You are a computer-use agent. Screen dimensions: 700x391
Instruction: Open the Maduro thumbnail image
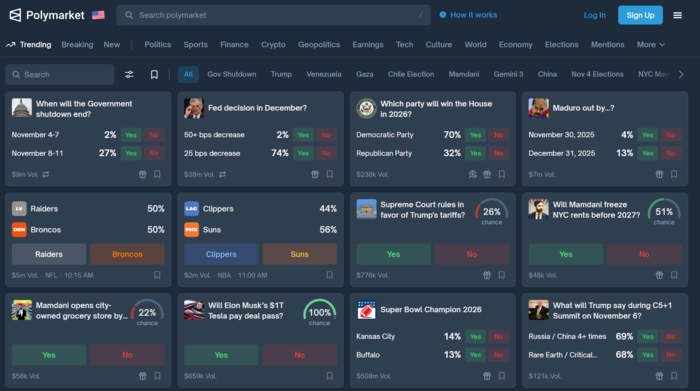[538, 108]
